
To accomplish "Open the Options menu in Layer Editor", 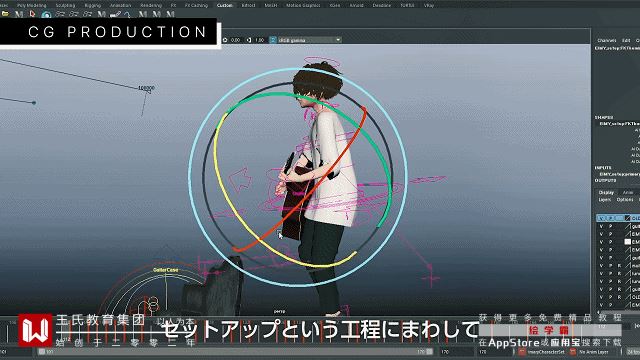I will pyautogui.click(x=625, y=200).
